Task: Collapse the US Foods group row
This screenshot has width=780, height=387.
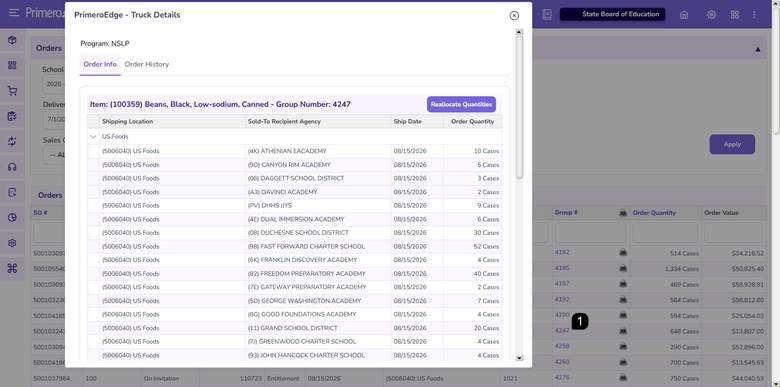Action: click(x=93, y=136)
